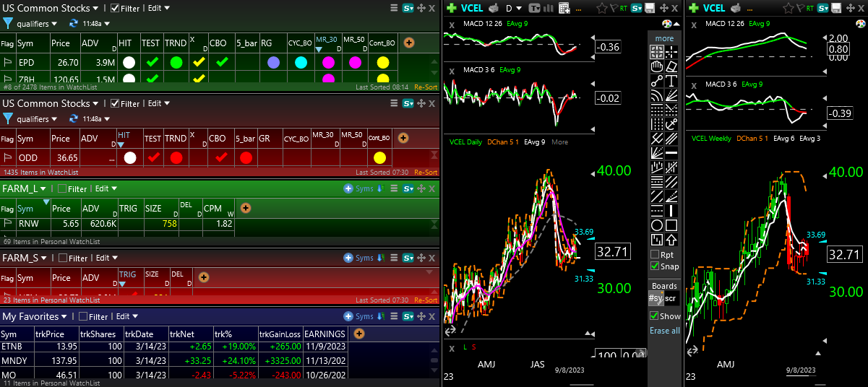Toggle the Show drawings checkbox
868x387 pixels.
654,316
